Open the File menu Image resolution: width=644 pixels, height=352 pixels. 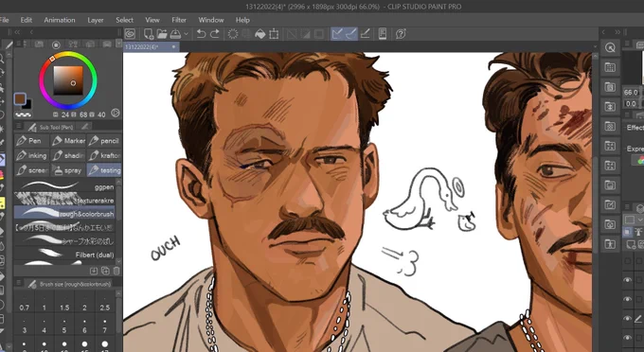pos(5,20)
